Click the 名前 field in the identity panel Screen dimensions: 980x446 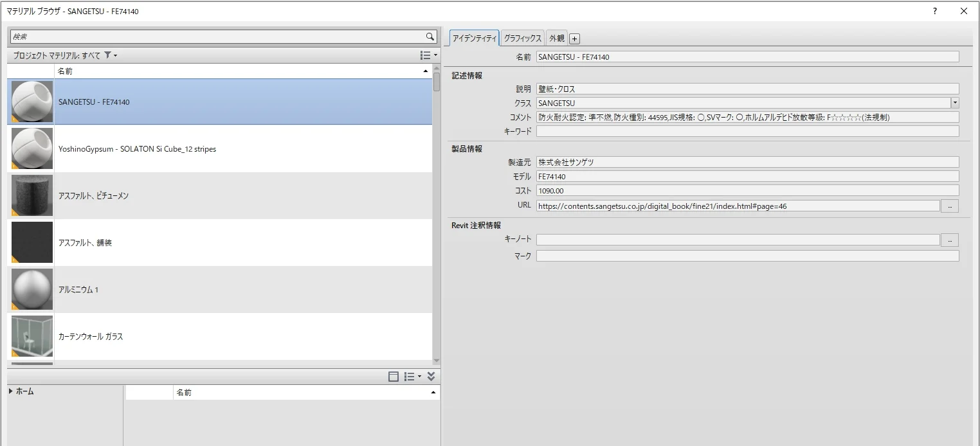click(x=747, y=57)
